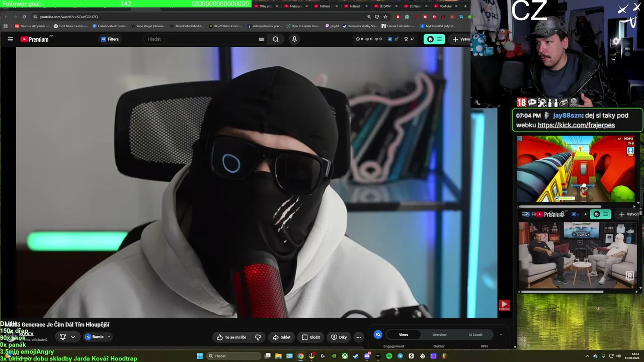Viewport: 644px width, 362px height.
Task: Switch to the 'Nabours' browser tab
Action: coord(295,6)
